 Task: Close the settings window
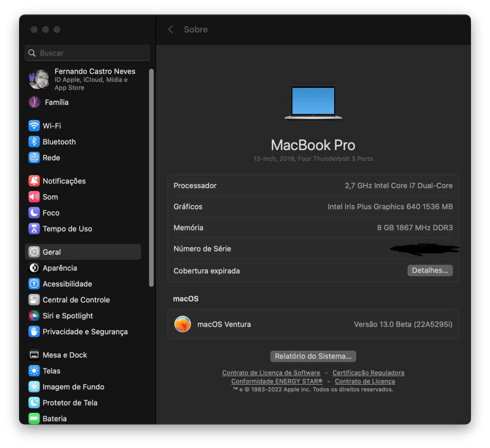pos(34,29)
